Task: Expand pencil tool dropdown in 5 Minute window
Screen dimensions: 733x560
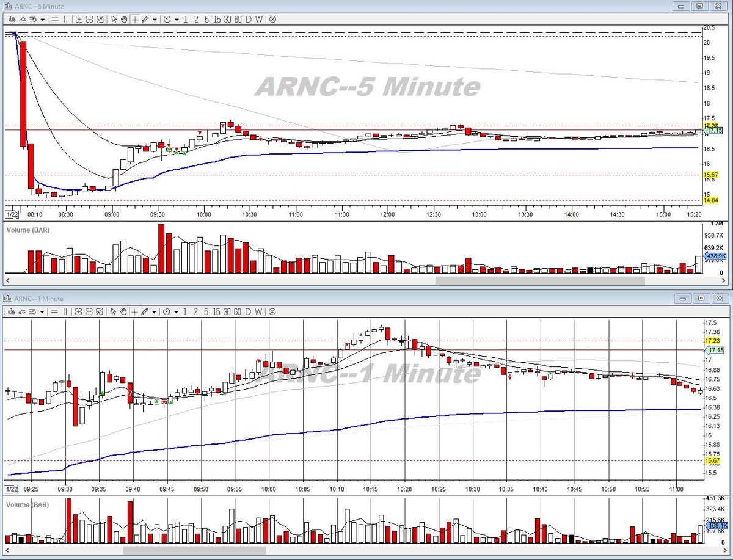Action: [155, 20]
